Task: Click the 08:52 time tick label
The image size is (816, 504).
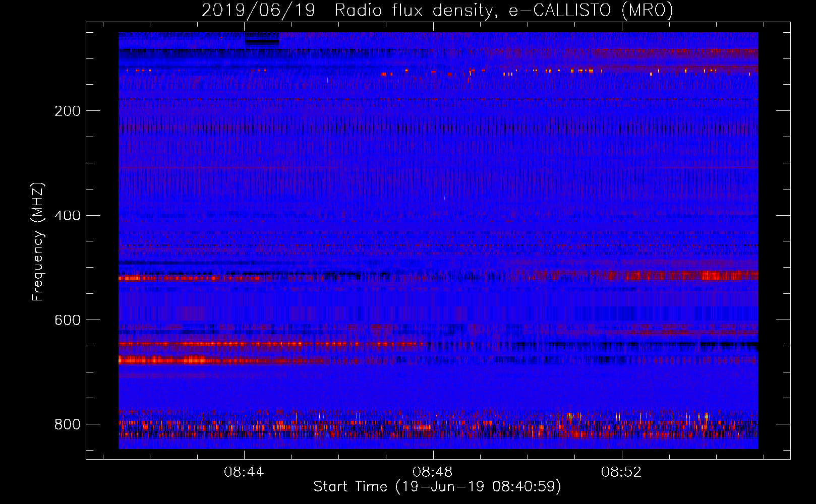Action: 621,472
